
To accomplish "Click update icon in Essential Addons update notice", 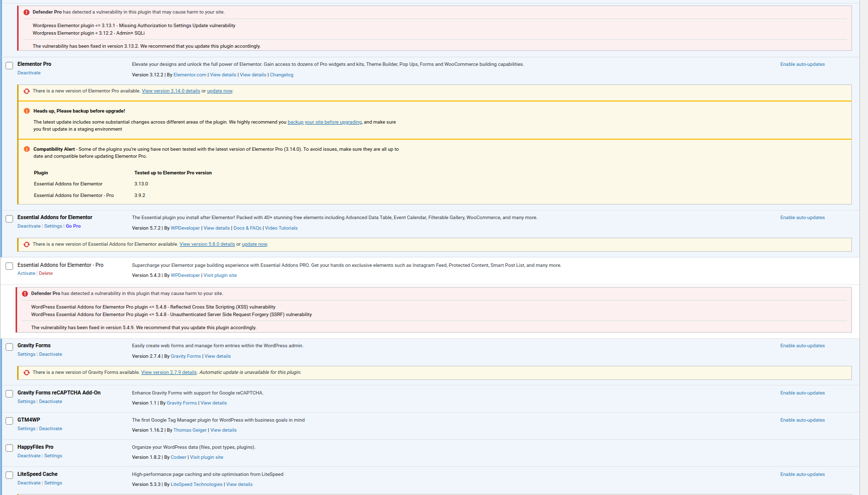I will click(27, 244).
